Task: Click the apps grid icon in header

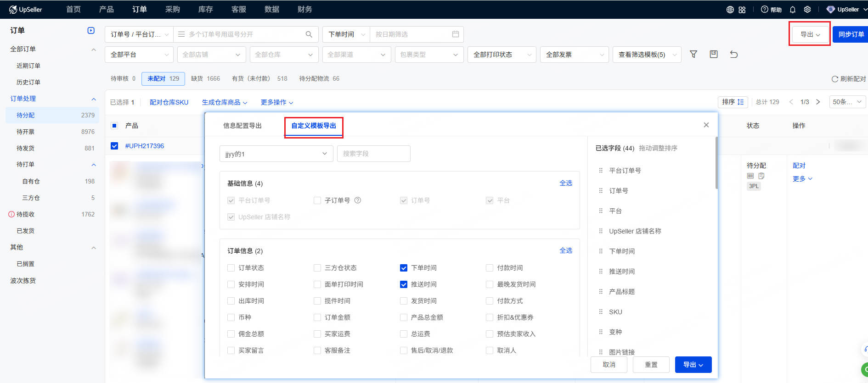Action: [742, 10]
